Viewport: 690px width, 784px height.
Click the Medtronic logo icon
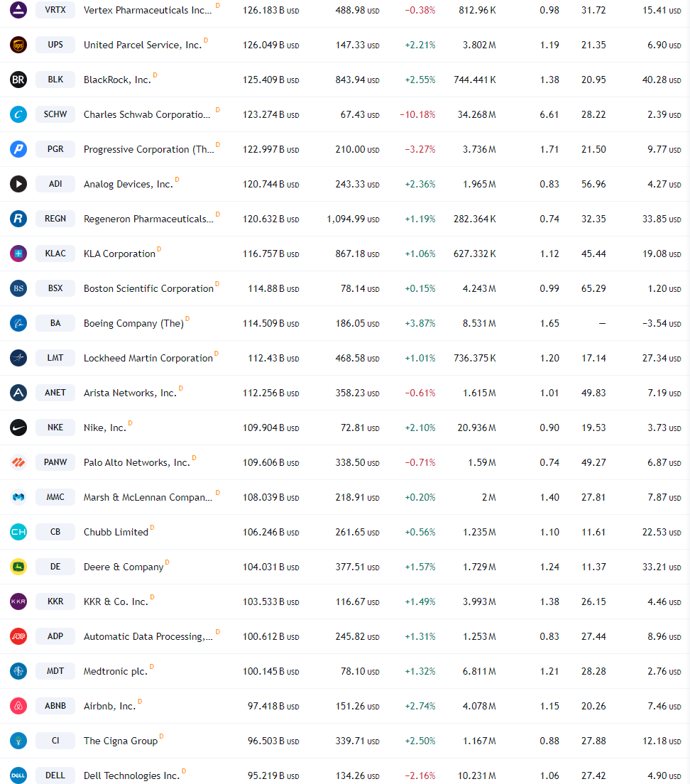pos(18,671)
